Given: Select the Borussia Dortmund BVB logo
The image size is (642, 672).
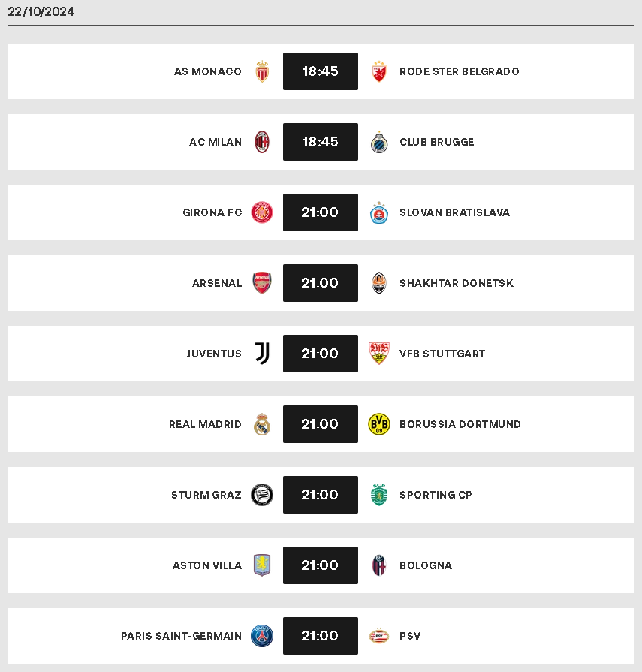Looking at the screenshot, I should point(379,424).
